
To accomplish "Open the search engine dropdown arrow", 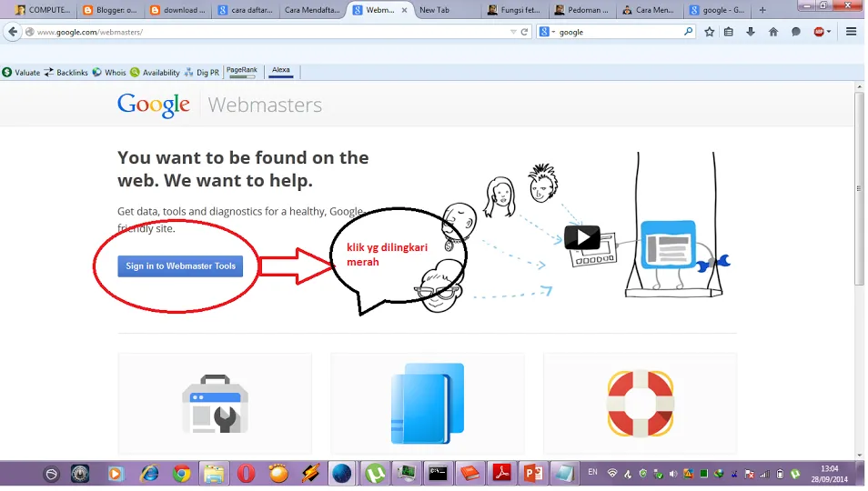I will click(553, 32).
